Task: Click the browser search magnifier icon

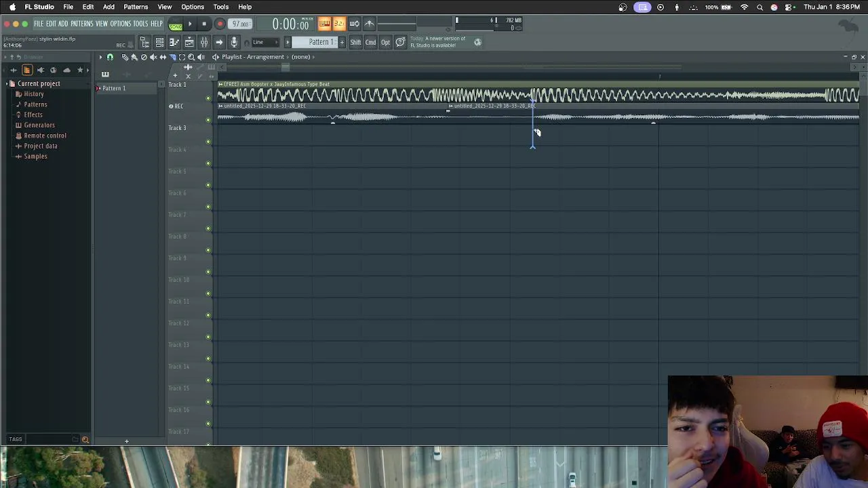Action: point(85,439)
